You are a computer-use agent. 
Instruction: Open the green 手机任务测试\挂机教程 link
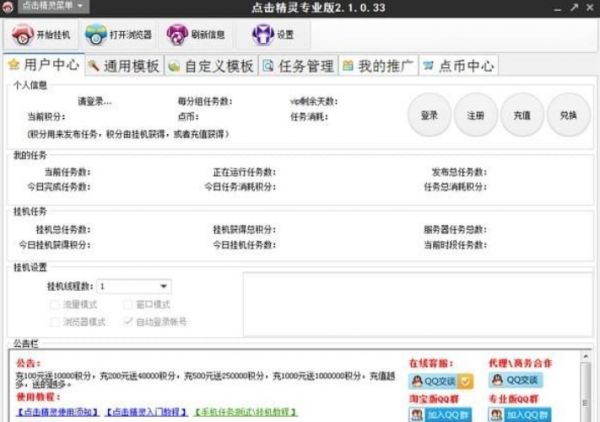[246, 412]
